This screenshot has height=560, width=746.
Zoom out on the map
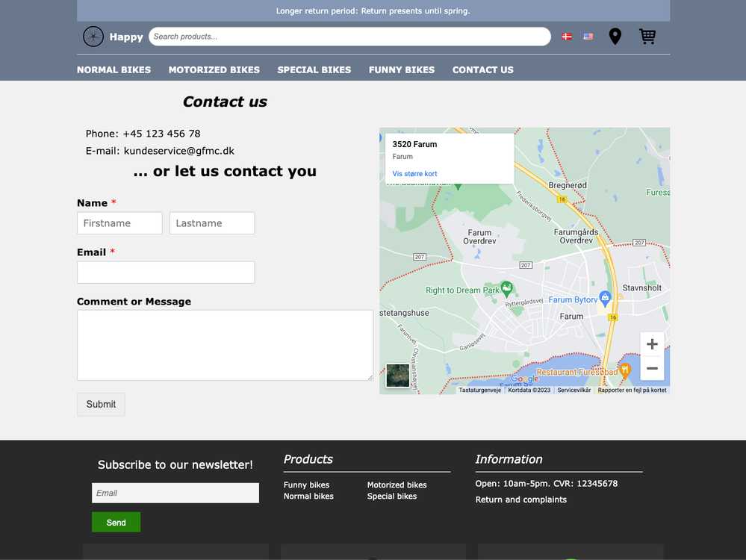(652, 368)
